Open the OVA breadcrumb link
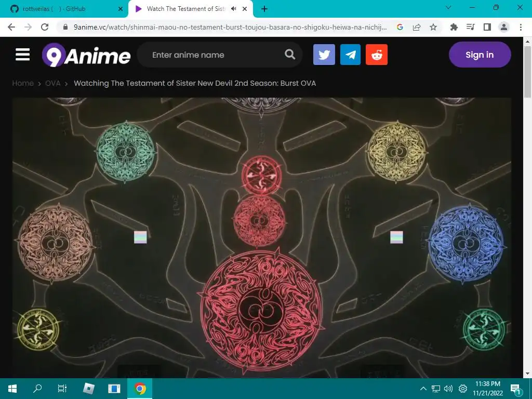Screen dimensions: 532x399 [x=52, y=83]
